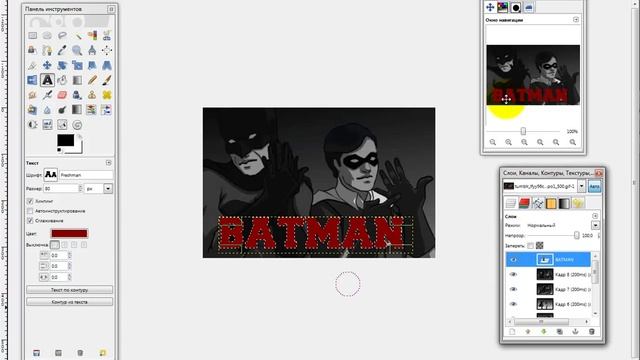Select the Rectangle Select tool
This screenshot has height=360, width=640.
[33, 36]
